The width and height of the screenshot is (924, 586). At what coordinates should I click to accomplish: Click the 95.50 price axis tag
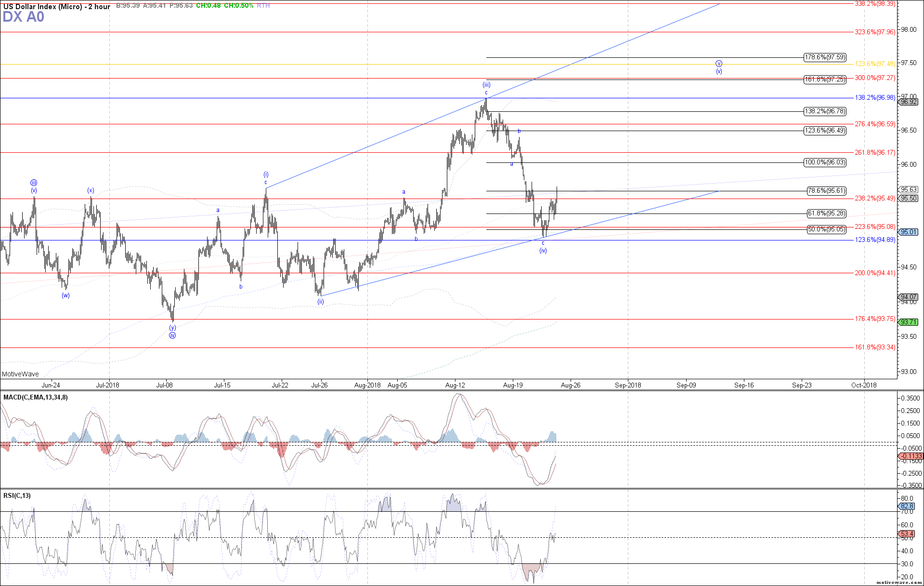tap(909, 199)
